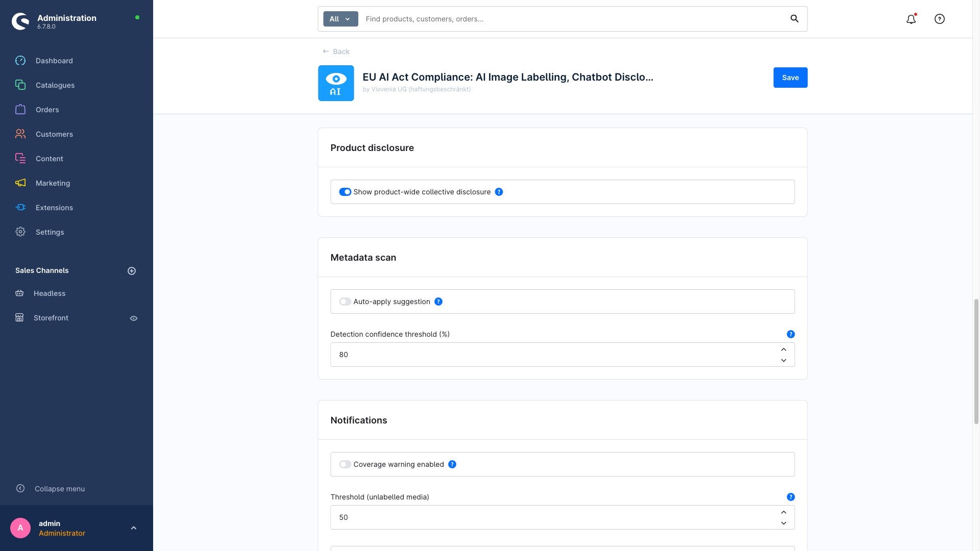Click the Collapse menu arrow icon

pos(20,489)
